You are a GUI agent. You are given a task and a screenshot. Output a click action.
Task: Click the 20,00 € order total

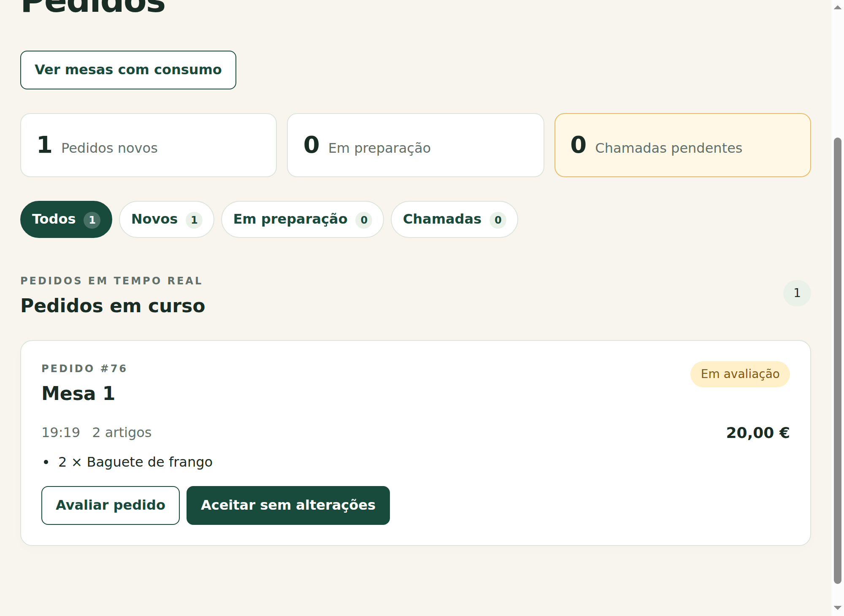[758, 433]
